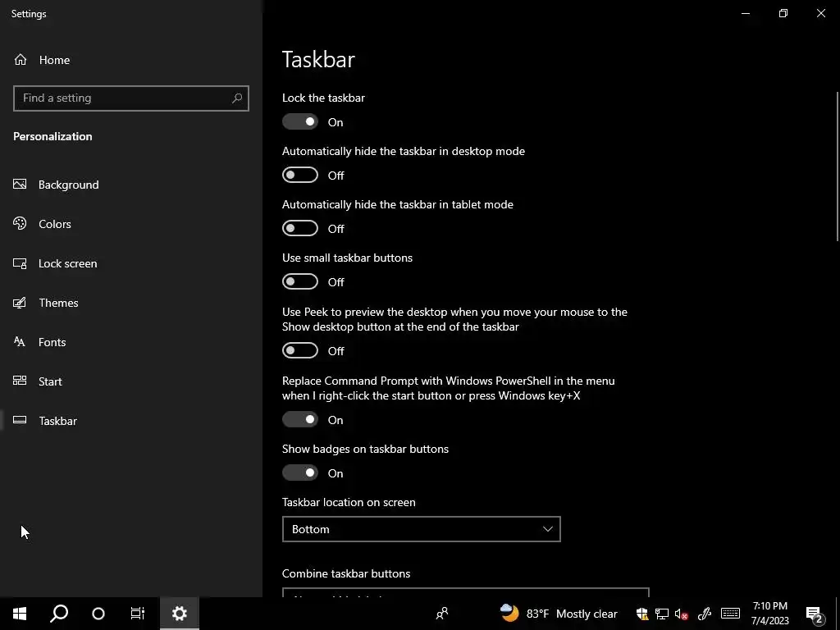Click the Taskbar location on screen label
The height and width of the screenshot is (630, 840).
click(349, 502)
